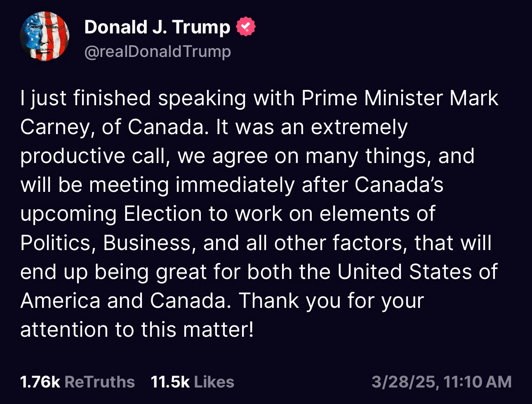Image resolution: width=532 pixels, height=404 pixels.
Task: Click the red verified checkmark badge
Action: click(x=245, y=27)
